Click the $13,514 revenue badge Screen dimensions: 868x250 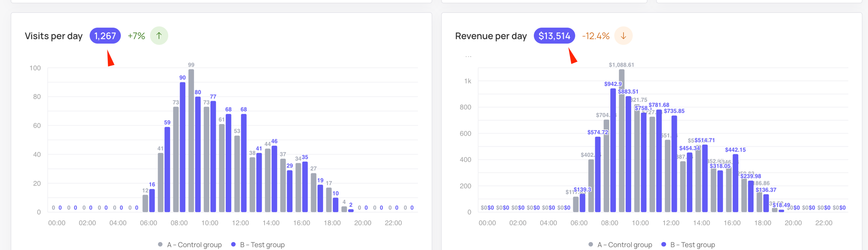pos(554,36)
